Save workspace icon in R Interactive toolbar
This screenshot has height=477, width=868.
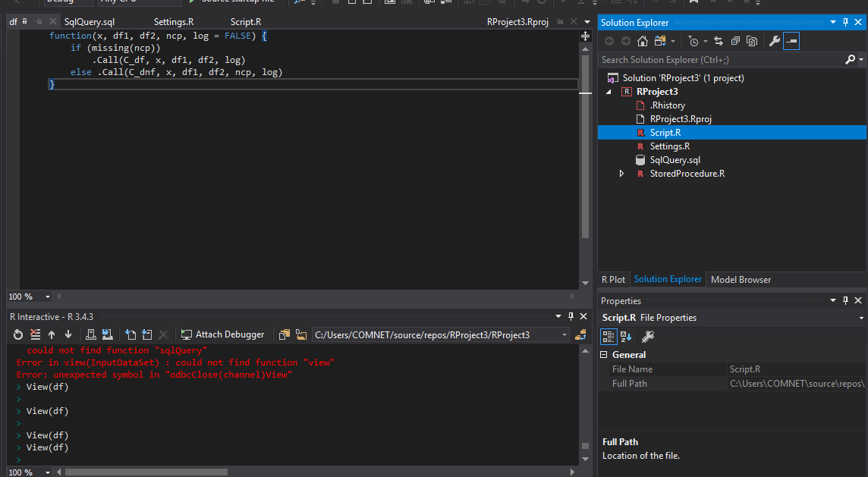108,334
